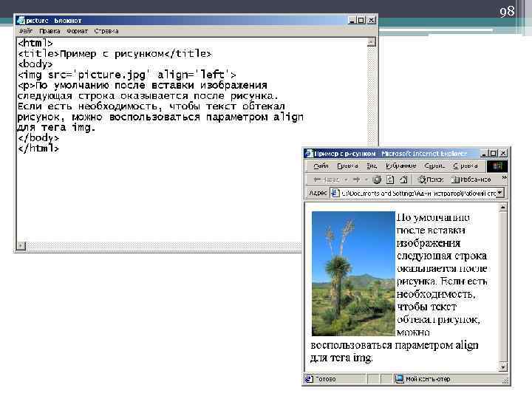Minimize the Notepad window
Viewport: 532px width, 399px height.
[x=352, y=21]
